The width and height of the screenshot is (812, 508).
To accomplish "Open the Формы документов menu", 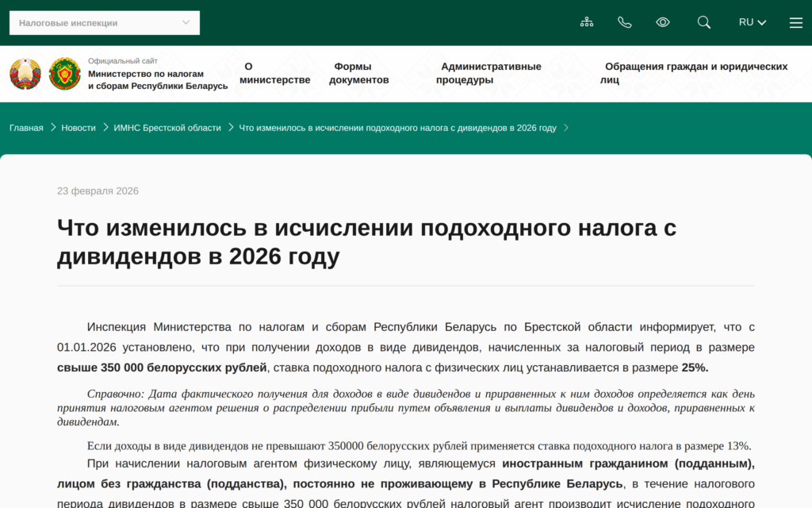I will (359, 73).
